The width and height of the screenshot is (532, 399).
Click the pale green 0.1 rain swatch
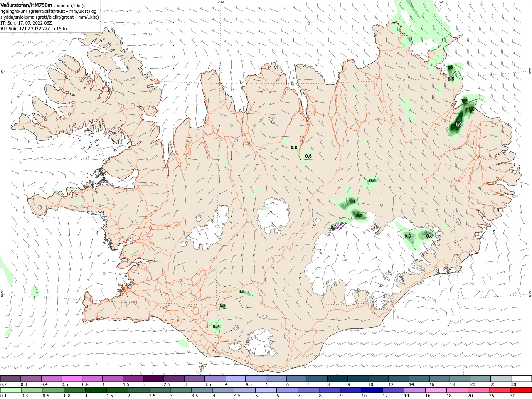(x=11, y=390)
